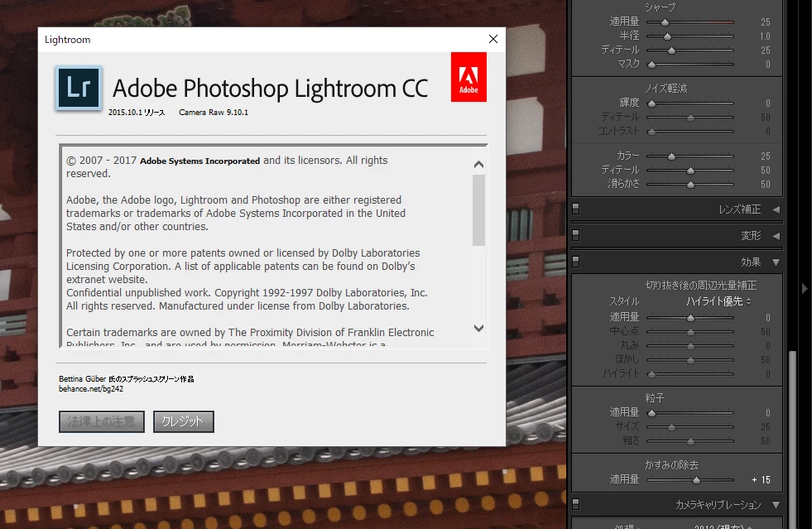The width and height of the screenshot is (812, 529).
Task: Toggle the 効果 panel switch
Action: tap(576, 262)
